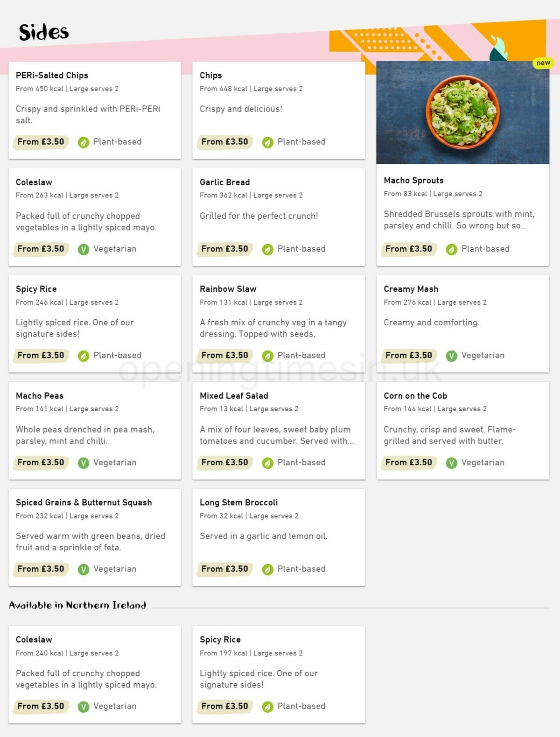Click the Sides section title
The width and height of the screenshot is (560, 737).
pos(43,32)
